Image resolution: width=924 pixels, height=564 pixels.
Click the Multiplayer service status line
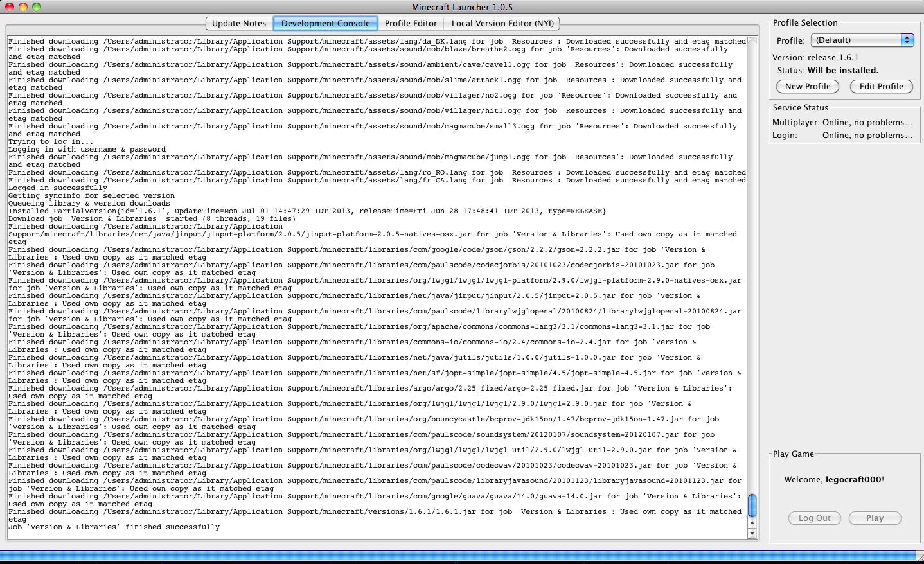842,123
